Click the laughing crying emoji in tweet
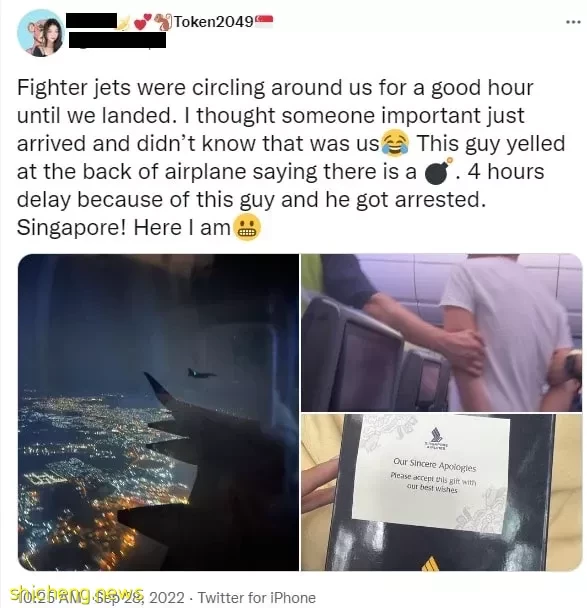This screenshot has height=608, width=587. pyautogui.click(x=395, y=143)
